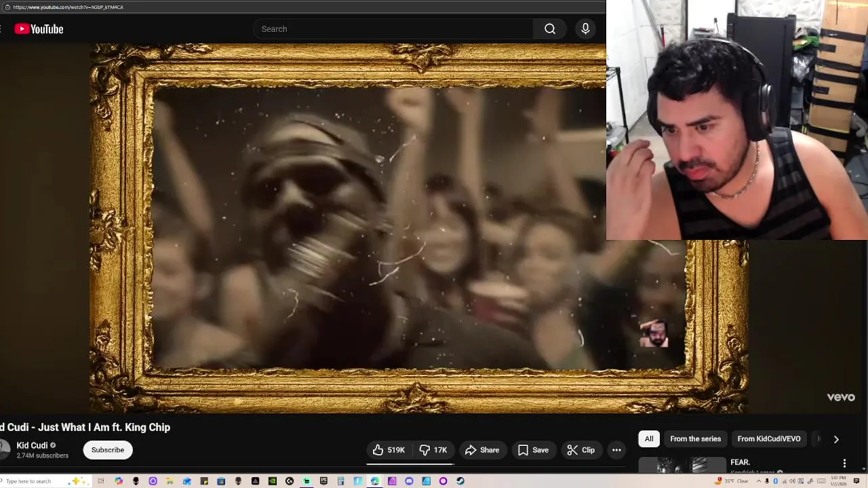The height and width of the screenshot is (488, 868).
Task: Open the Bluetooth tray icon
Action: point(776,481)
